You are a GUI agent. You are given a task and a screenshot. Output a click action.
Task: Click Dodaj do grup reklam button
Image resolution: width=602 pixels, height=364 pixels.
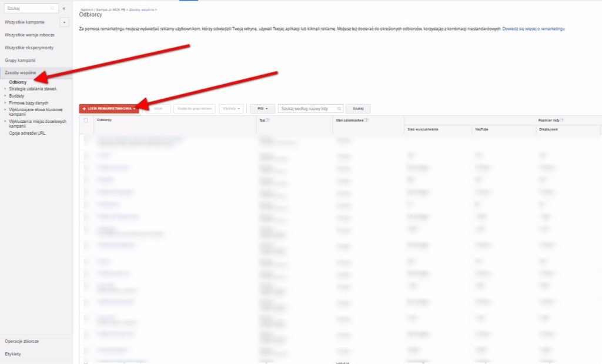(x=195, y=109)
